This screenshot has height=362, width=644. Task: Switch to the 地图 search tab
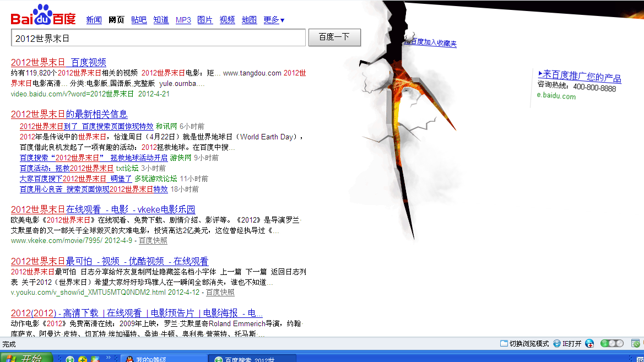(250, 20)
